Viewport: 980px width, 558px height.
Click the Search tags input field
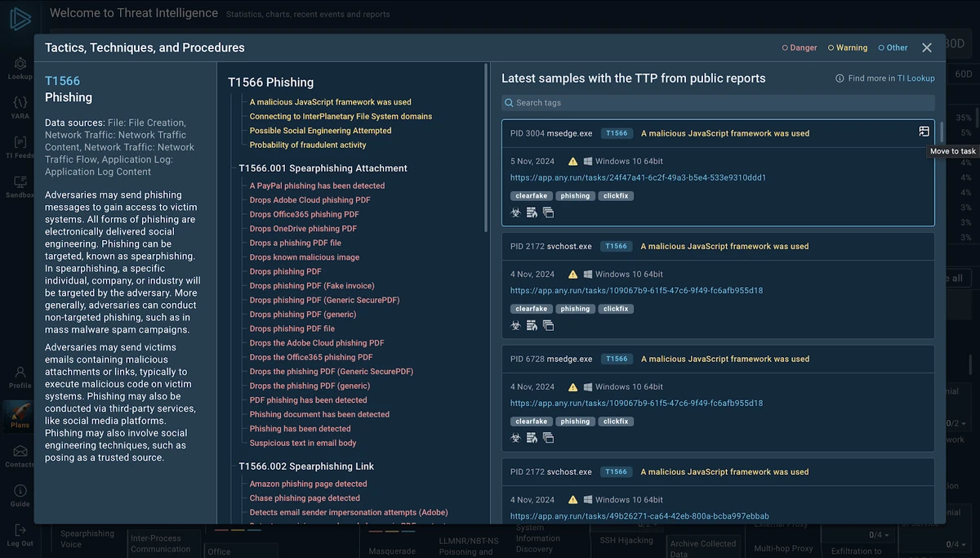pos(718,103)
